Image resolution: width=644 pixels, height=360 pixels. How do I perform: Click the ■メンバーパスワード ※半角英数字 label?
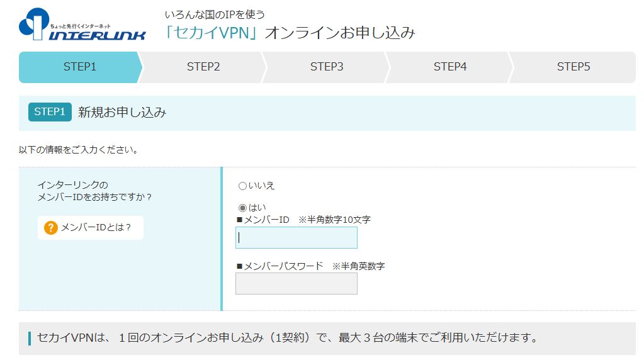pyautogui.click(x=310, y=266)
